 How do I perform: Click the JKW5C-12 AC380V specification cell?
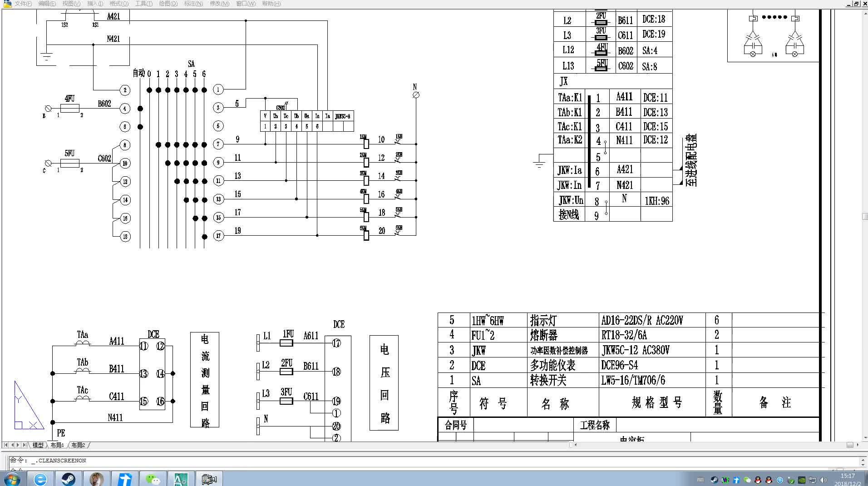click(652, 350)
